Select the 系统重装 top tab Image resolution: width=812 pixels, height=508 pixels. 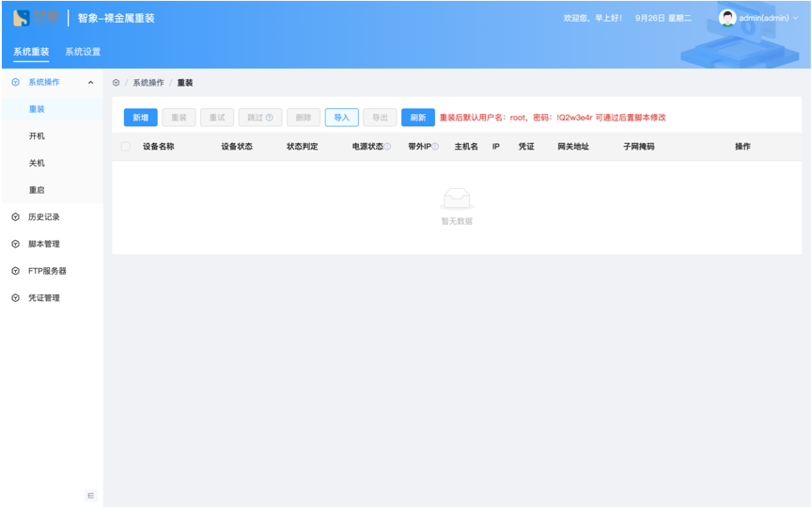click(x=31, y=52)
